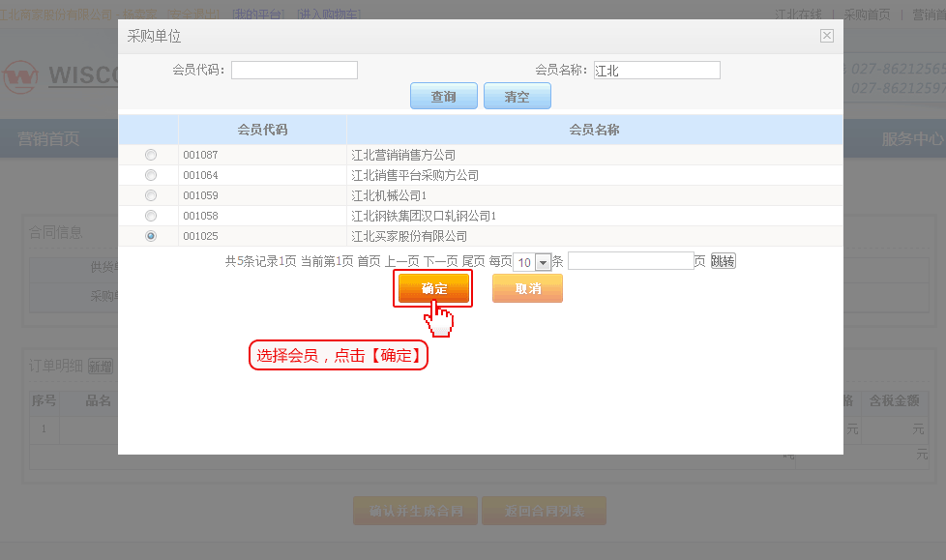Select radio button for member 001087
946x560 pixels.
click(150, 155)
